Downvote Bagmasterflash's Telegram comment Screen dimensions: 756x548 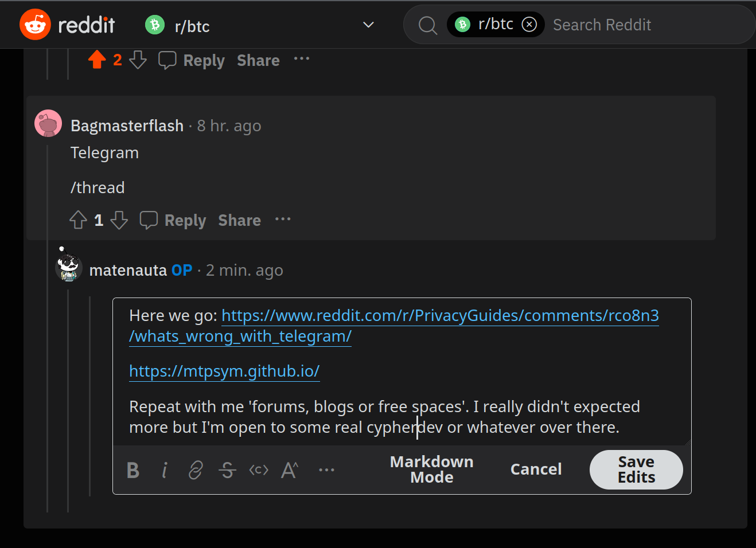[119, 220]
